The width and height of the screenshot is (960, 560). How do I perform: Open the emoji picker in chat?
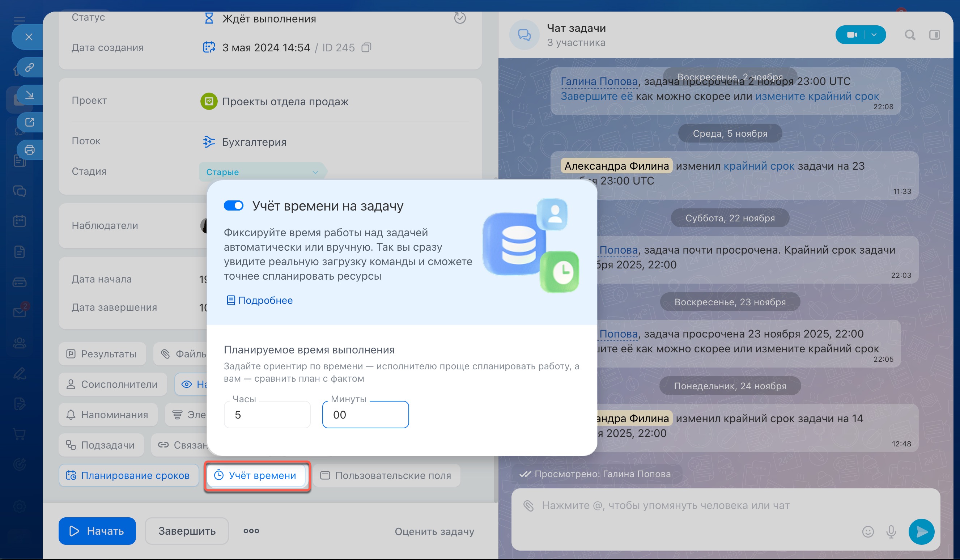[x=867, y=531]
